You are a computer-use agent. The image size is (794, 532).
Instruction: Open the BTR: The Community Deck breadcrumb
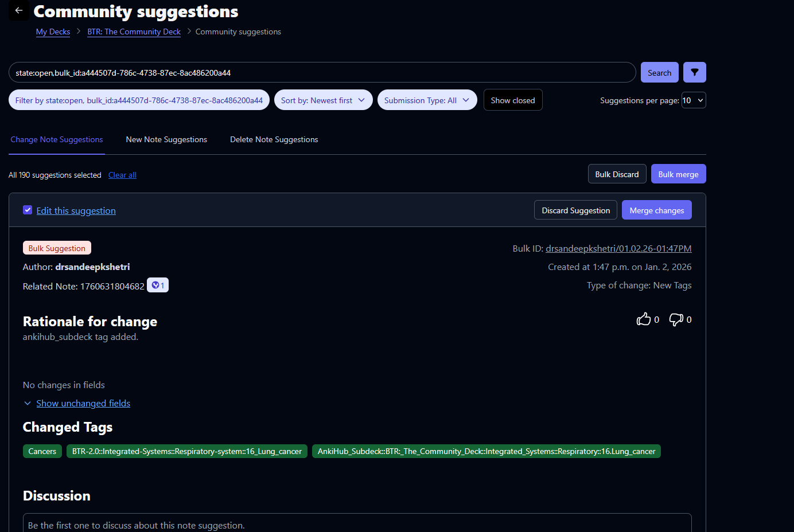click(134, 32)
